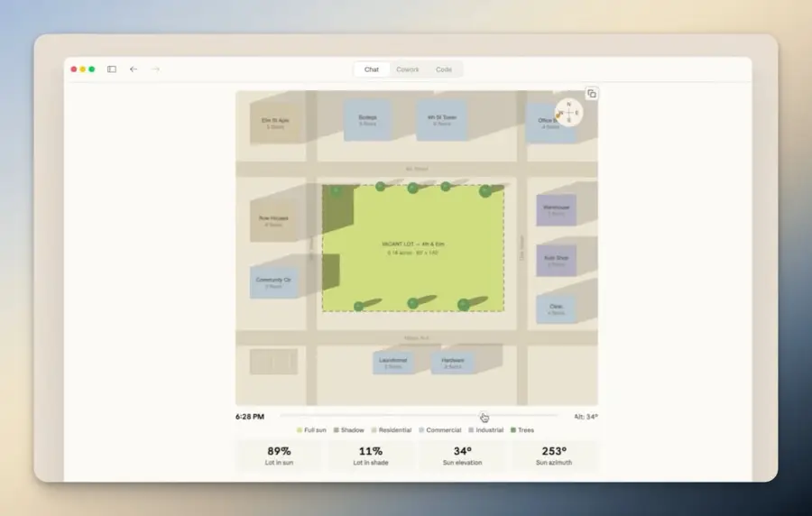Click the bottom-left tree on the lot's south edge
This screenshot has width=812, height=516.
point(358,307)
